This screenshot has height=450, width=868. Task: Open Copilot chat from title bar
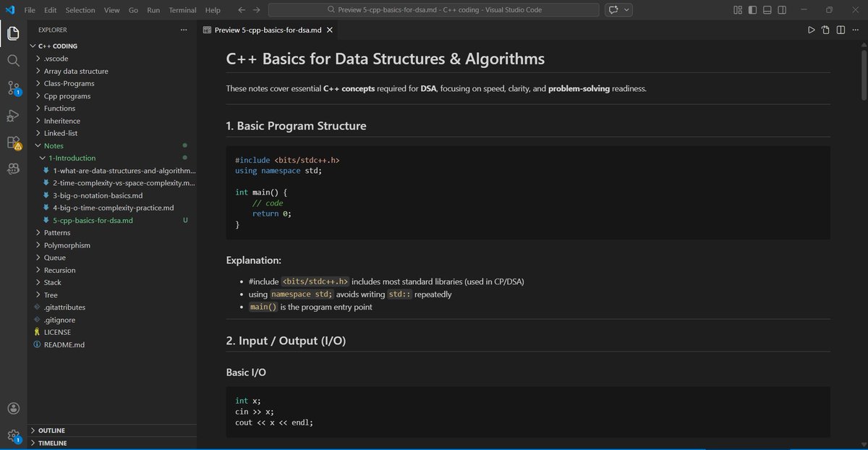pyautogui.click(x=614, y=10)
